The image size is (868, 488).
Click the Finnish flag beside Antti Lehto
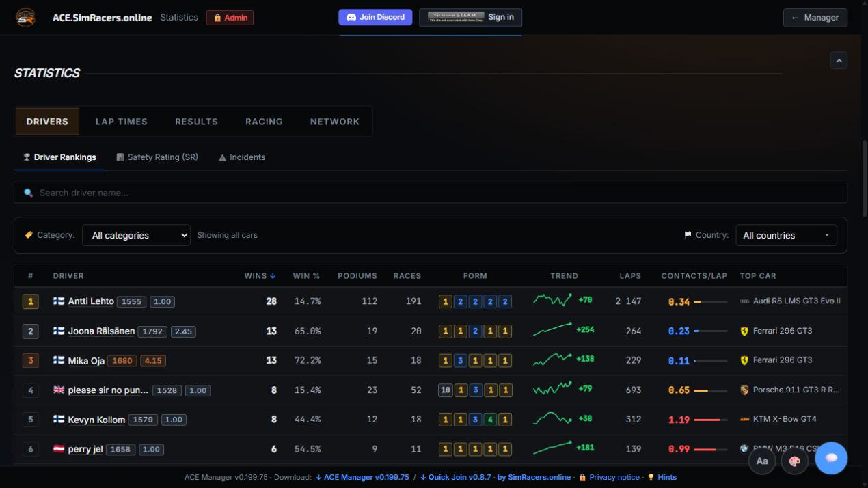pos(59,301)
